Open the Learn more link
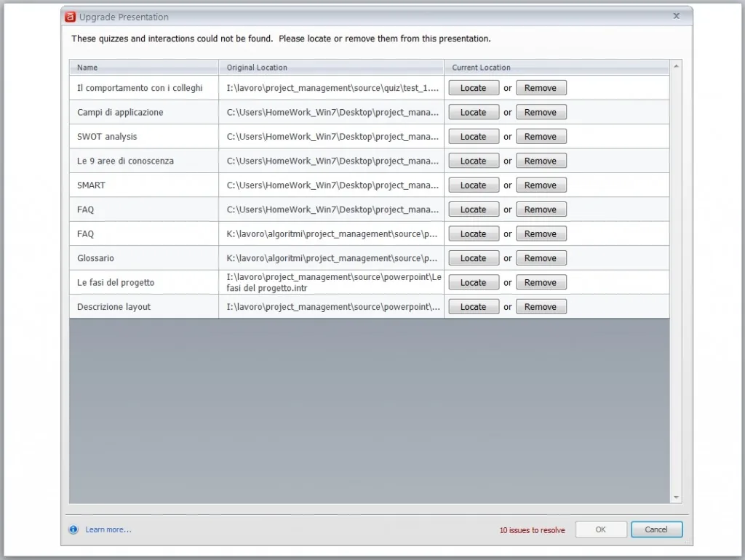Viewport: 745px width, 560px height. click(x=108, y=529)
